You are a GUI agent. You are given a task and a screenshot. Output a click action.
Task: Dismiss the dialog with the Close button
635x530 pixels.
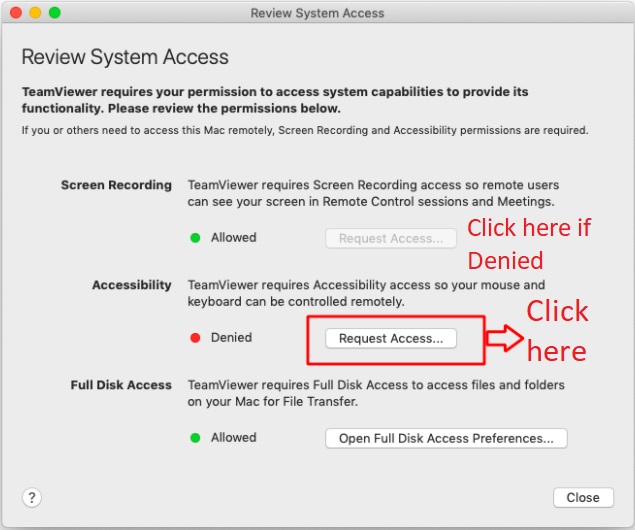click(x=583, y=498)
